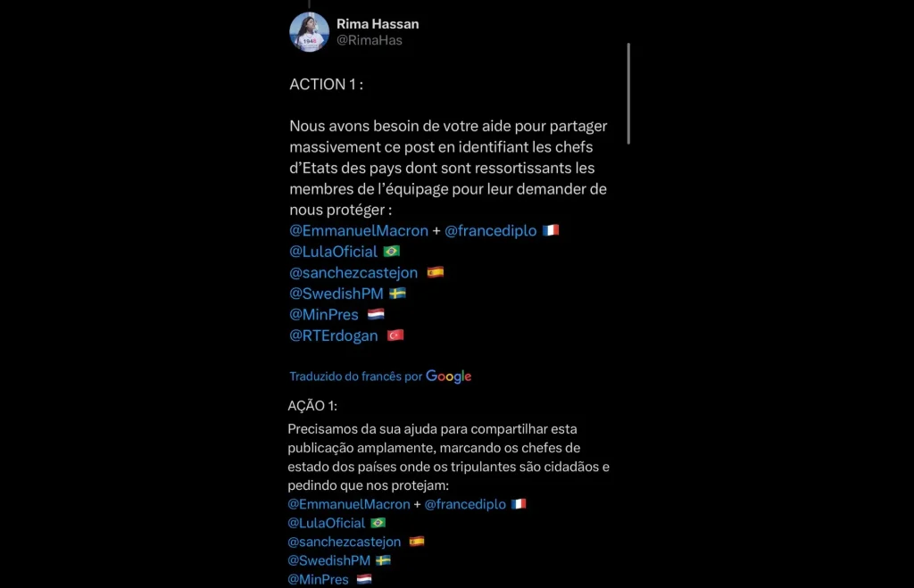Viewport: 914px width, 588px height.
Task: Click "Traduzido do francês por" translation label
Action: coord(355,377)
